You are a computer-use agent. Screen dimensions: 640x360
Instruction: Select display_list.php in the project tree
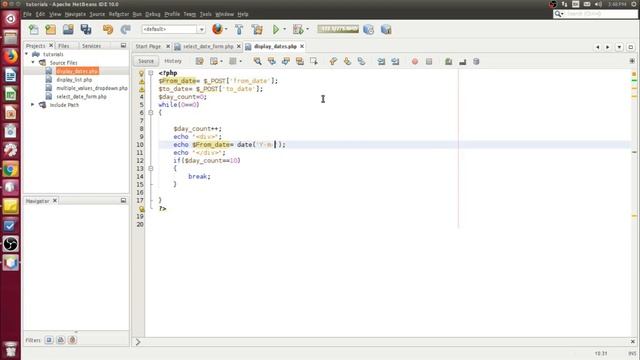click(x=74, y=80)
